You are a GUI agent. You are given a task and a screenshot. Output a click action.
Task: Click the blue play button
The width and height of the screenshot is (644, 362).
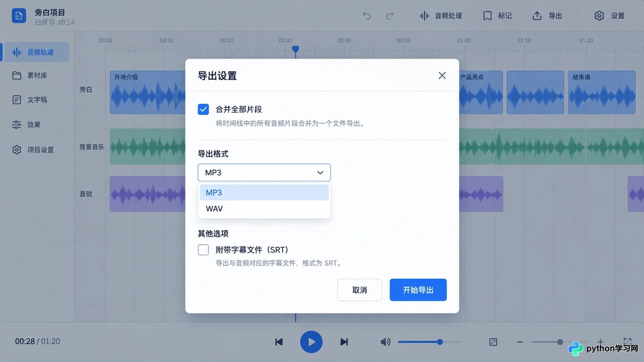click(311, 342)
